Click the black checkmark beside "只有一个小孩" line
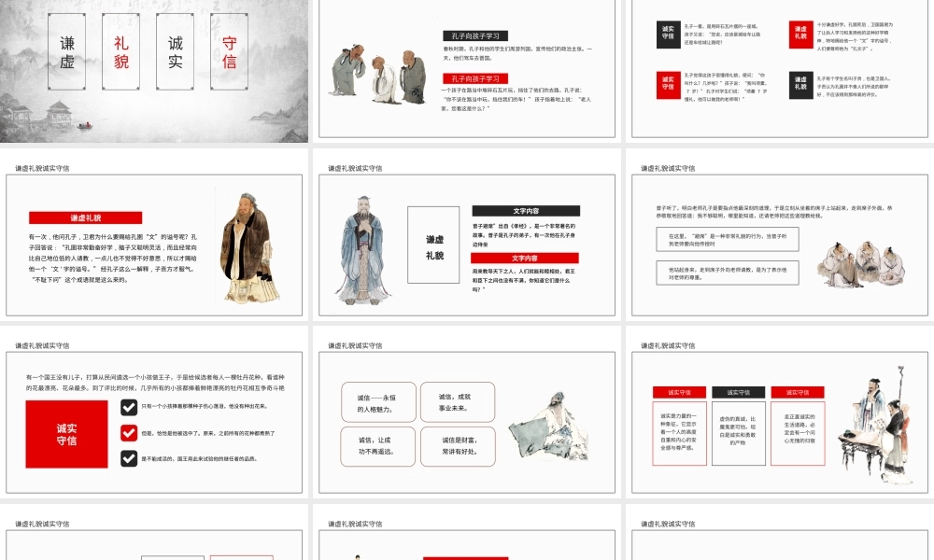This screenshot has height=560, width=934. [x=129, y=407]
